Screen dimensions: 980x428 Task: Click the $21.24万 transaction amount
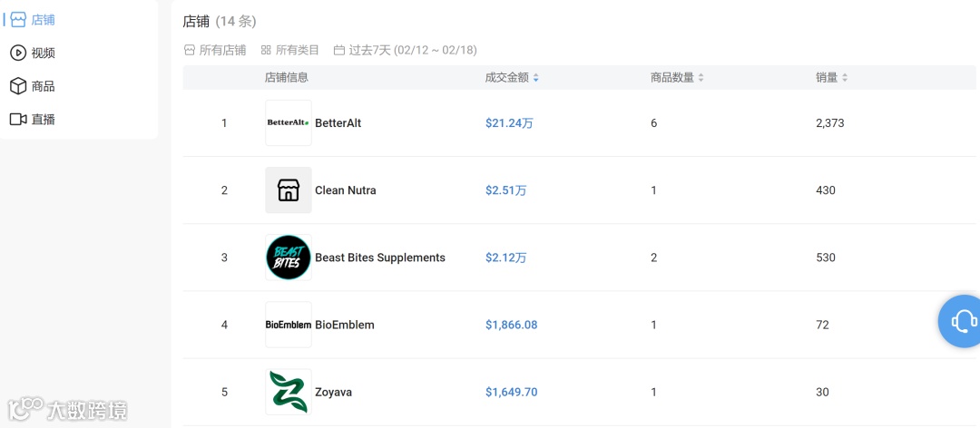(509, 123)
